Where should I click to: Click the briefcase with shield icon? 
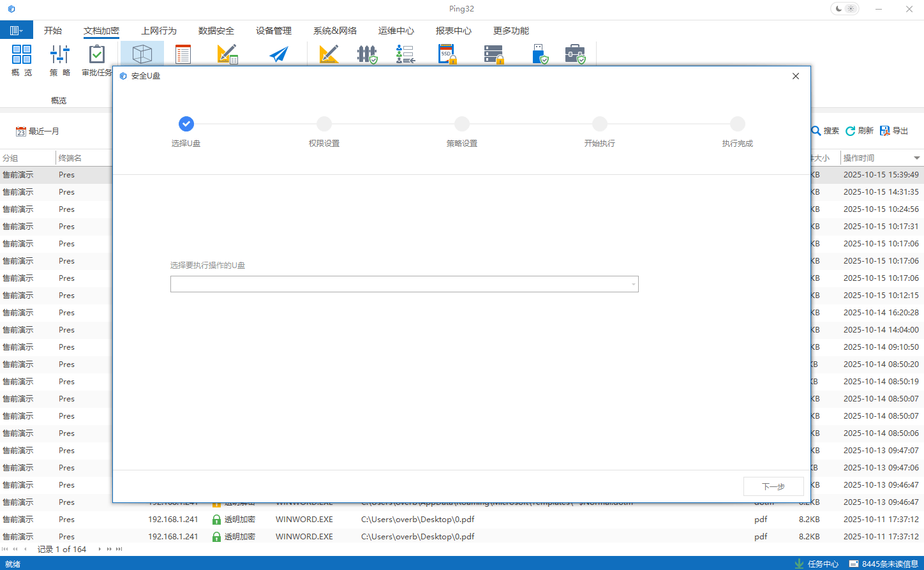click(x=575, y=55)
